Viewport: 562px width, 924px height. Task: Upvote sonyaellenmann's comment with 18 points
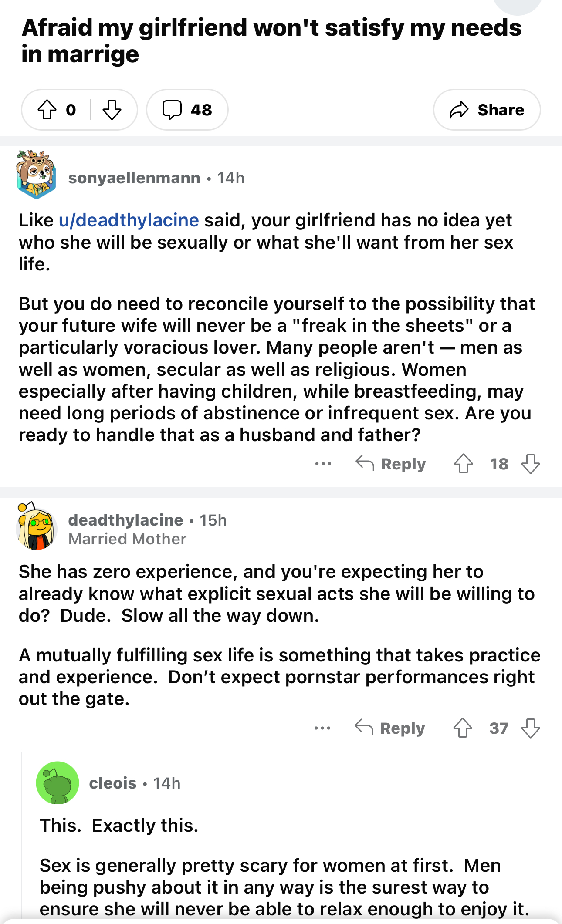[x=464, y=464]
